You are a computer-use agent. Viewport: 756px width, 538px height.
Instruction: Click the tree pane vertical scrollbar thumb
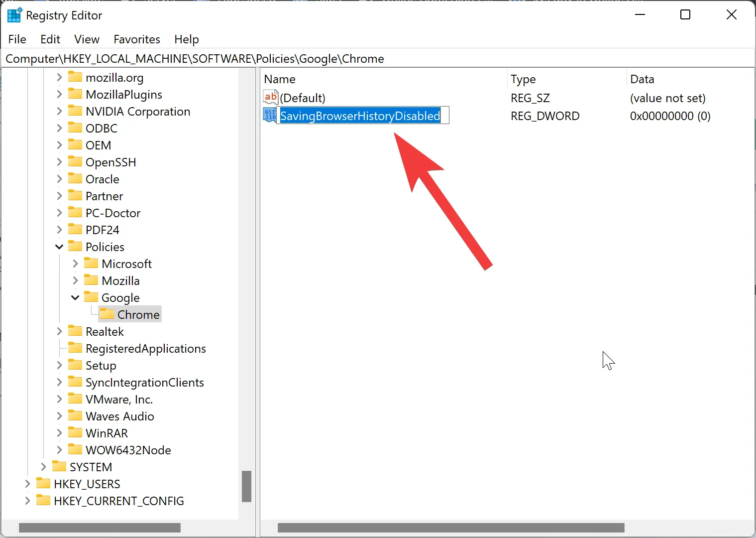click(246, 486)
